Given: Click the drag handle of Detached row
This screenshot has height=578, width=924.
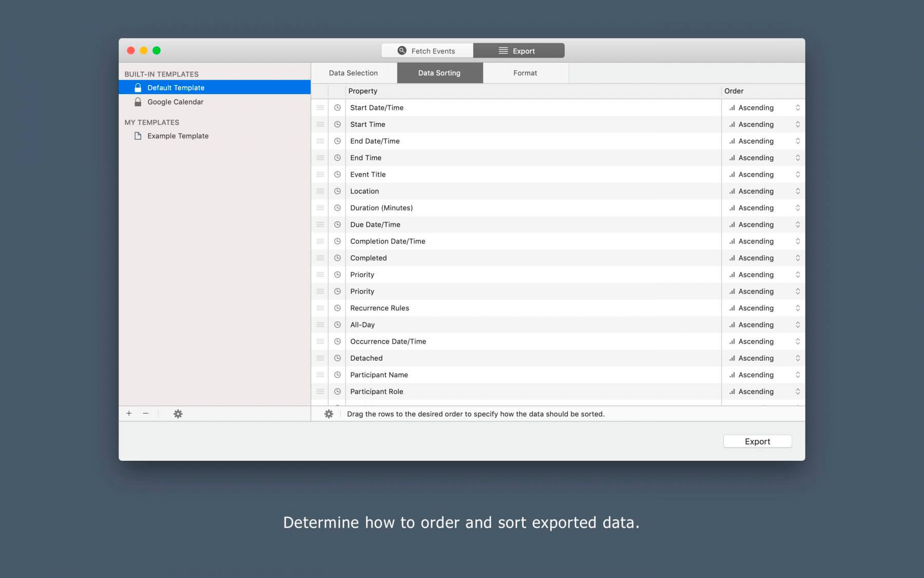Looking at the screenshot, I should (320, 358).
